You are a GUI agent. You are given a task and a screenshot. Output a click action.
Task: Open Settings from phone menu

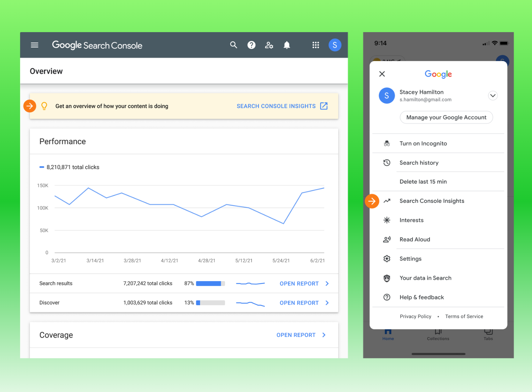point(438,259)
